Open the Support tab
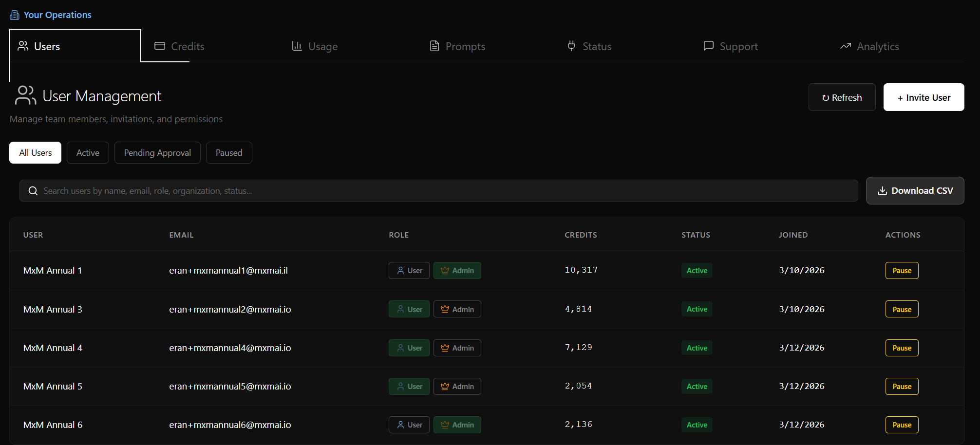Image resolution: width=980 pixels, height=445 pixels. tap(731, 46)
